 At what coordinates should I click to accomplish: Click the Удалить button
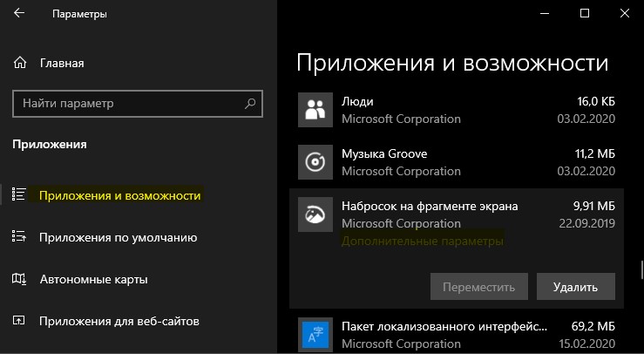[576, 287]
